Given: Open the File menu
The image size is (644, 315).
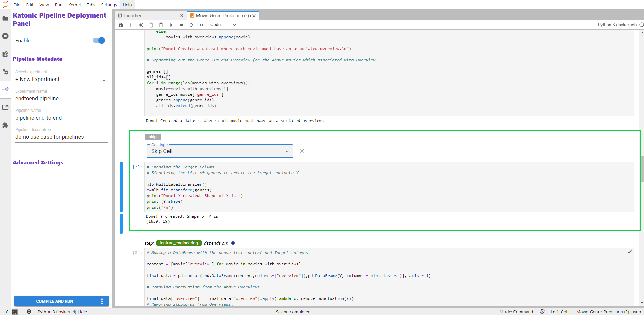Looking at the screenshot, I should tap(17, 5).
